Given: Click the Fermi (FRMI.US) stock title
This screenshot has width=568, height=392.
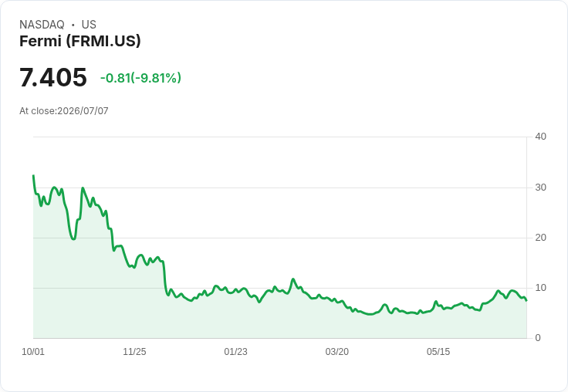Looking at the screenshot, I should (x=79, y=42).
